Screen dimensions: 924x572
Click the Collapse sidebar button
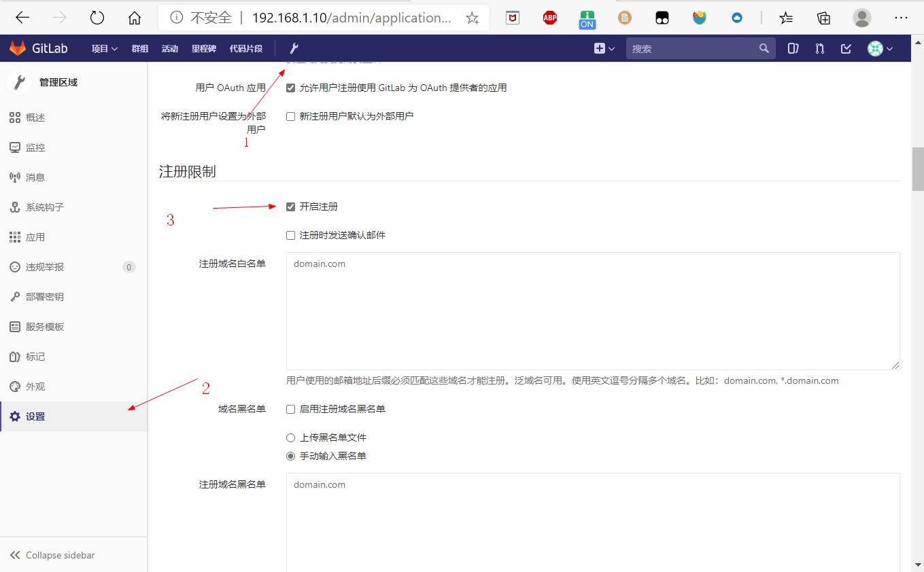pos(52,555)
